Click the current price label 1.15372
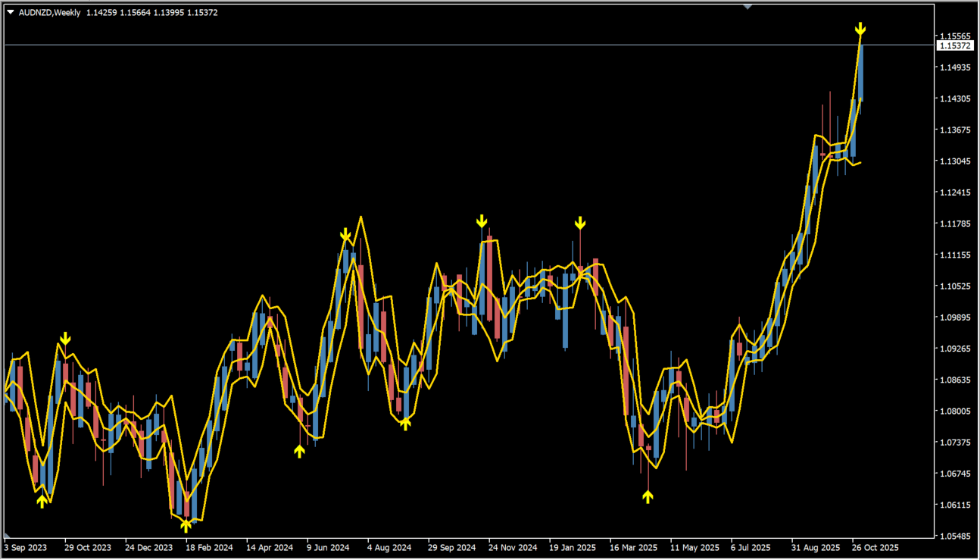 tap(955, 45)
